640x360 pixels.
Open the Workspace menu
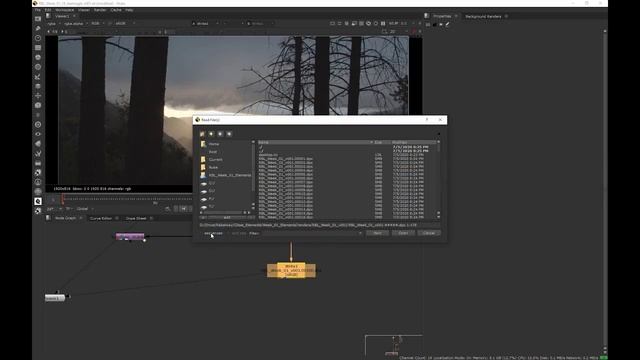[64, 10]
